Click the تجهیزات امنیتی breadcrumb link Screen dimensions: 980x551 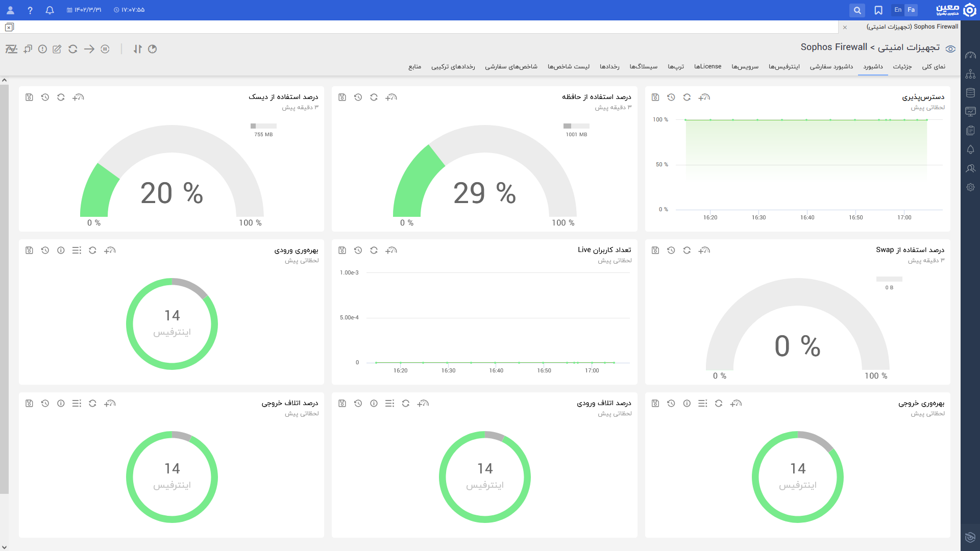[909, 47]
